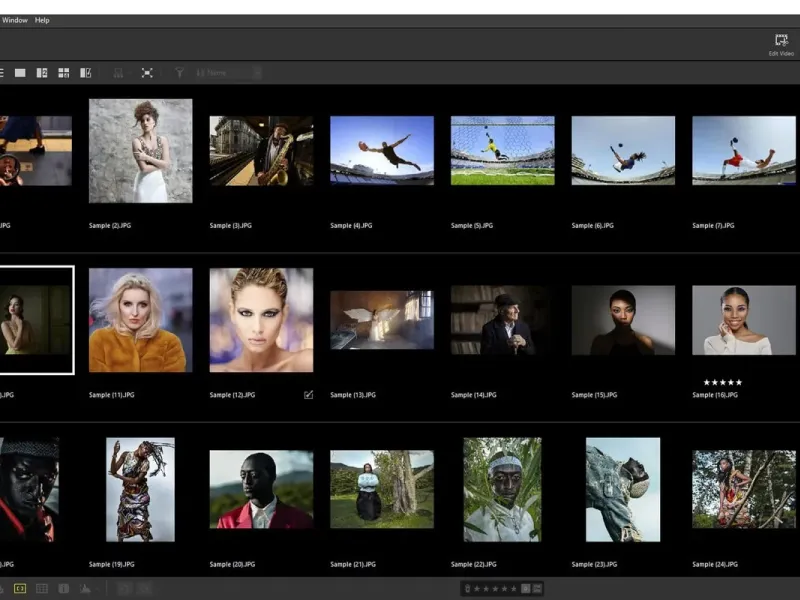Click the Sample (21).JPG file name label
Image resolution: width=800 pixels, height=600 pixels.
(x=353, y=565)
